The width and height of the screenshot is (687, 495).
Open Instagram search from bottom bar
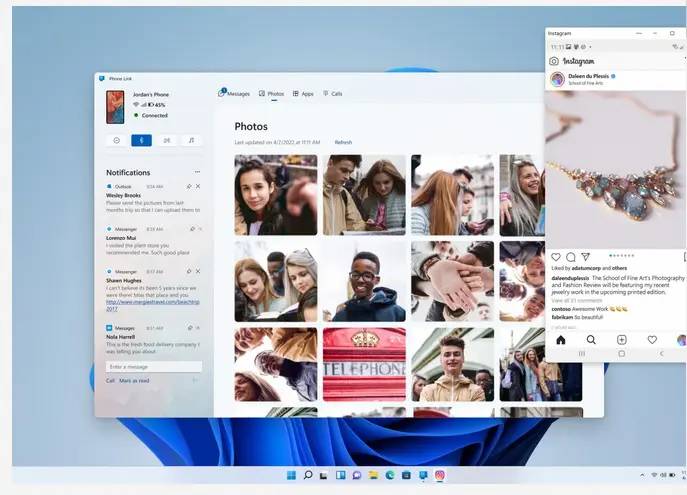point(591,340)
